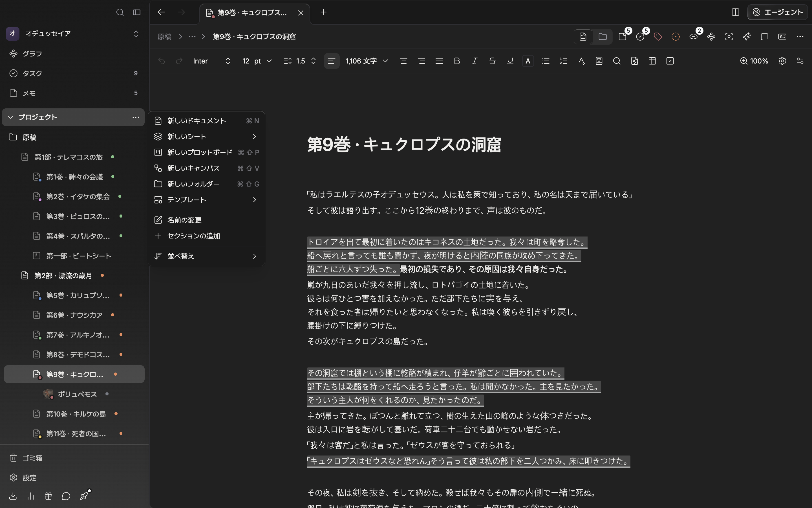Insert a checkbox task item
The height and width of the screenshot is (508, 812).
(670, 61)
